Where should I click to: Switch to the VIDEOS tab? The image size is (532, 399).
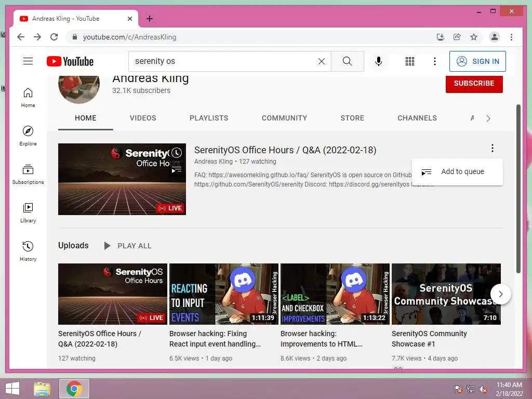143,118
